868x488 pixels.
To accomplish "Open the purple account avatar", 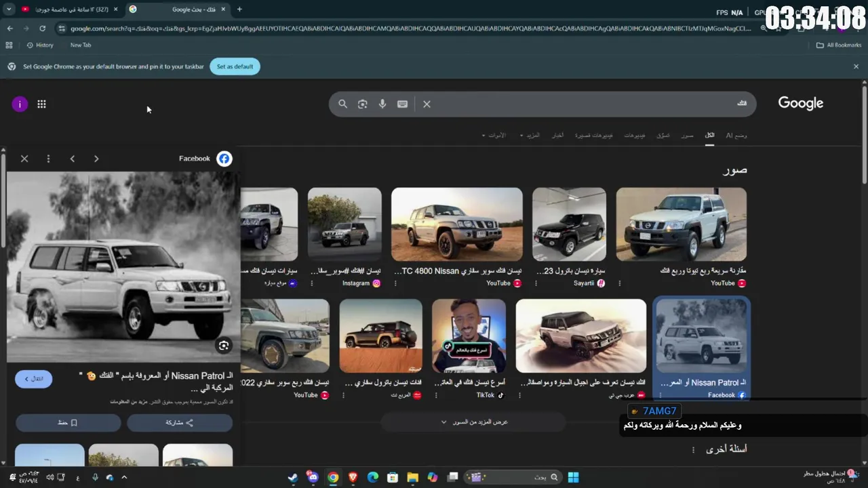I will pyautogui.click(x=20, y=104).
